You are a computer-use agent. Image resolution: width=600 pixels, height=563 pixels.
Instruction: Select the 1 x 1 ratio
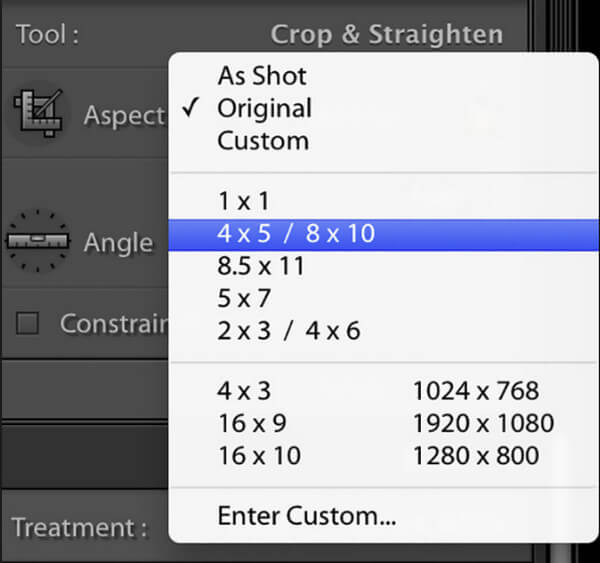tap(244, 201)
